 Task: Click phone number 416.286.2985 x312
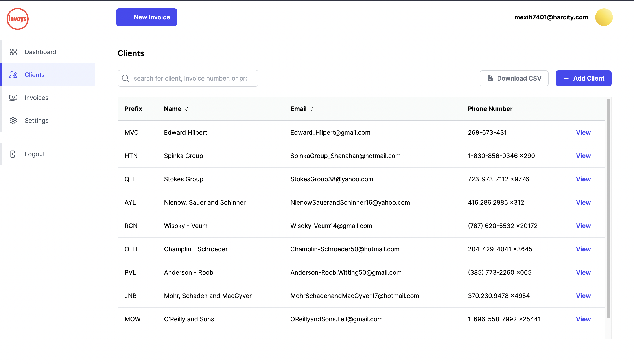point(496,202)
